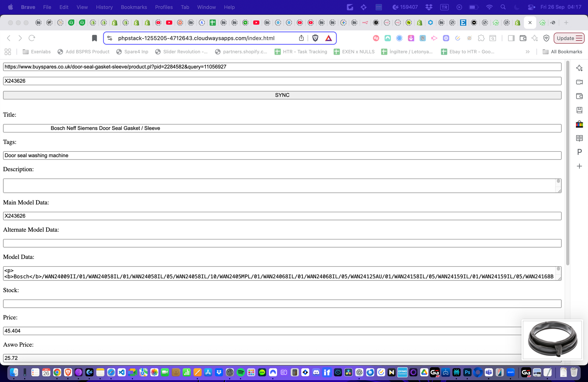
Task: Open the Bookmarks menu
Action: point(134,7)
